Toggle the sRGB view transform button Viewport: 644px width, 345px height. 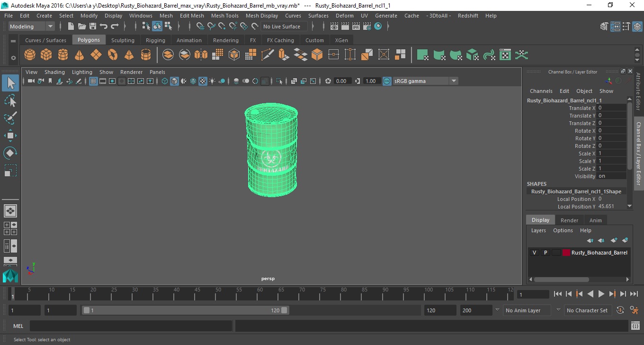(387, 81)
